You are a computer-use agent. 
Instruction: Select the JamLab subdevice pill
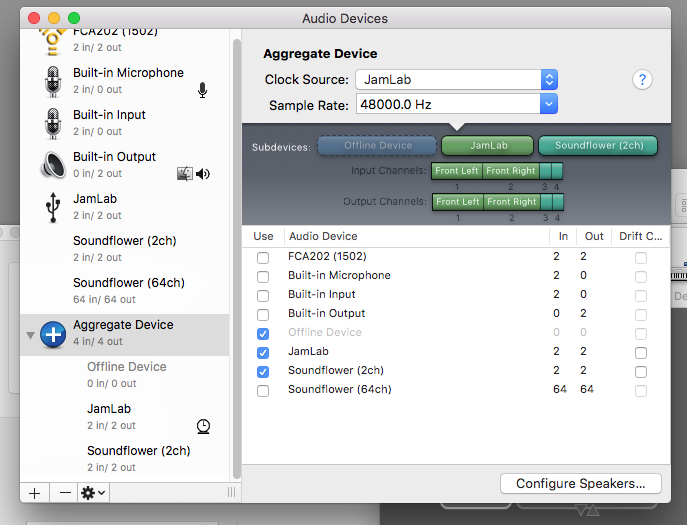[488, 145]
